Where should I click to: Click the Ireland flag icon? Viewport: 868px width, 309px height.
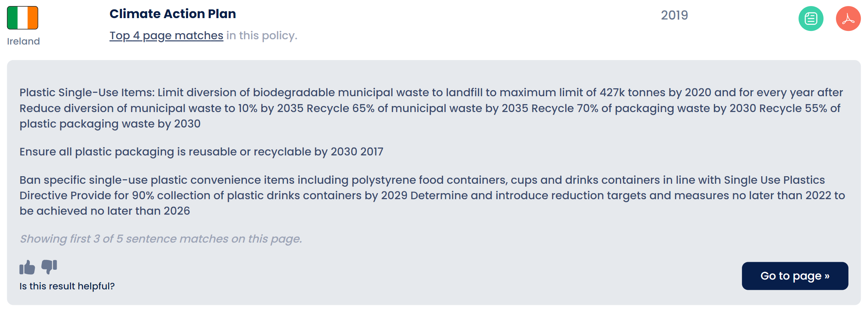pos(23,18)
